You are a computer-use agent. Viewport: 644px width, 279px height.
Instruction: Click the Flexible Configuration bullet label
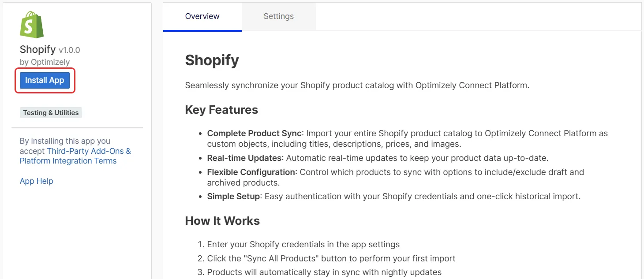coord(251,172)
